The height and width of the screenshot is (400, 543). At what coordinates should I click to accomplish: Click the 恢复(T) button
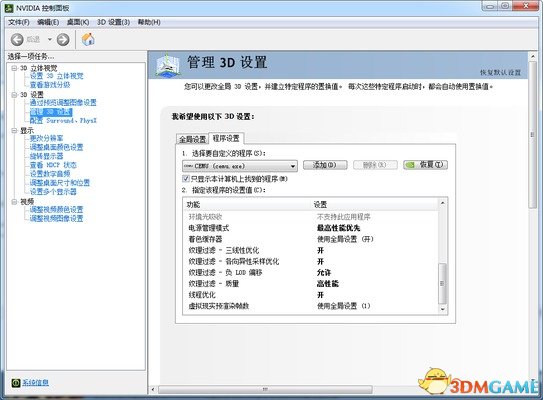click(425, 165)
